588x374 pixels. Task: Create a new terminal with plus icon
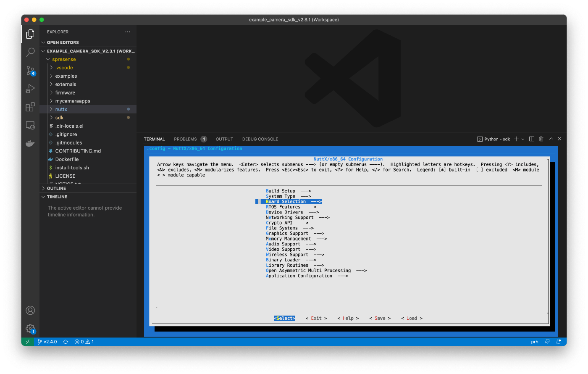(x=517, y=139)
